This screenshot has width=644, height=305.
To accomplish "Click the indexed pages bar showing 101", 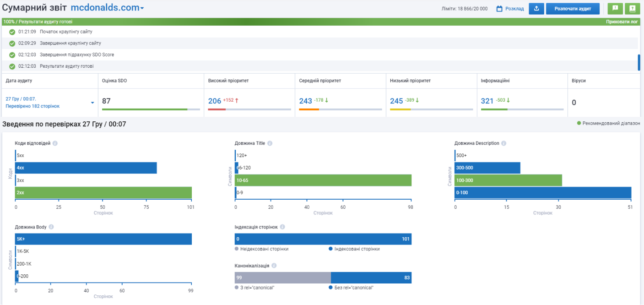I will tap(323, 239).
